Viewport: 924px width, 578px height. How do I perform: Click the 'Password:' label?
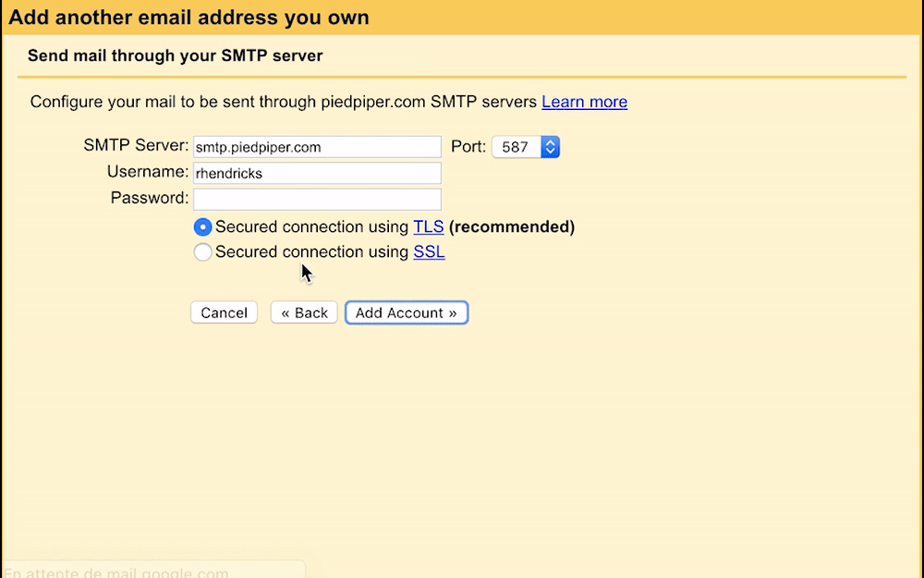click(150, 198)
